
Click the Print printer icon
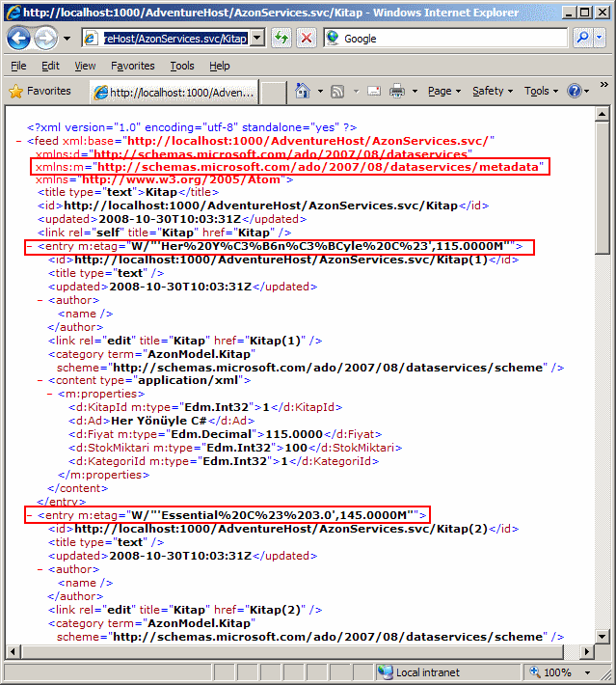coord(396,91)
